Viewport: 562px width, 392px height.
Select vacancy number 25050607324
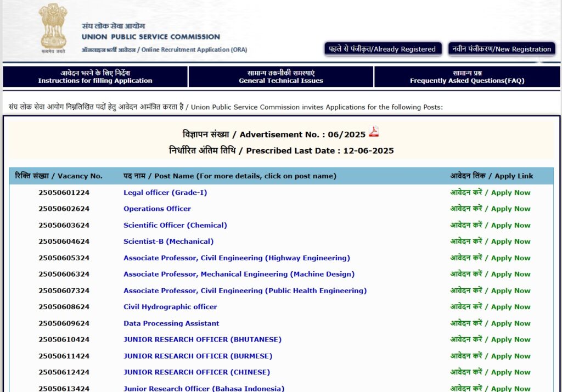point(64,290)
